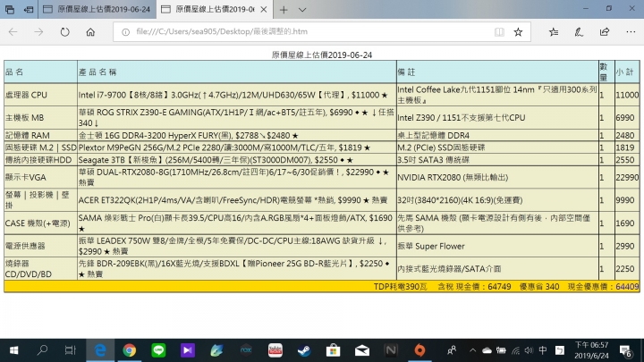Screen dimensions: 644x362
Task: Open the volume control
Action: click(529, 350)
